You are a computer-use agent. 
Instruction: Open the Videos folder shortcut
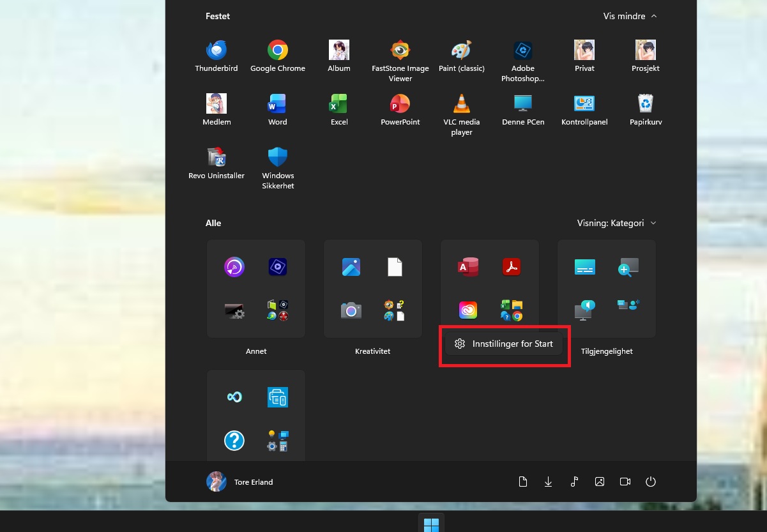625,482
